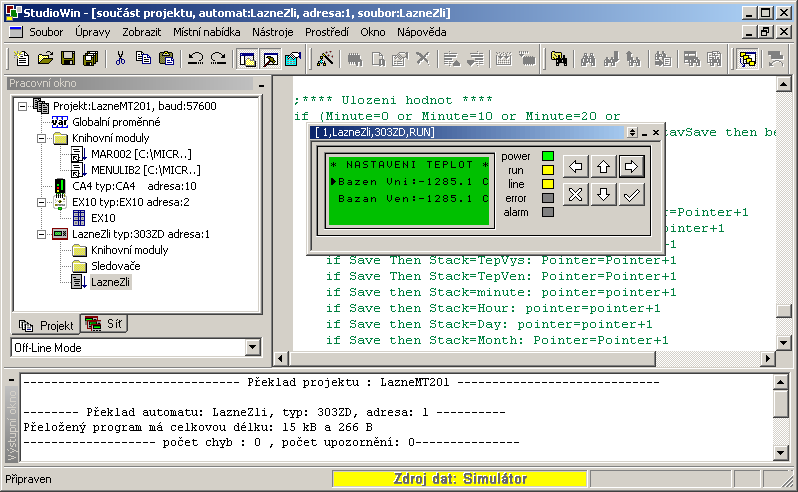
Task: Open the Okno menu
Action: coord(373,32)
